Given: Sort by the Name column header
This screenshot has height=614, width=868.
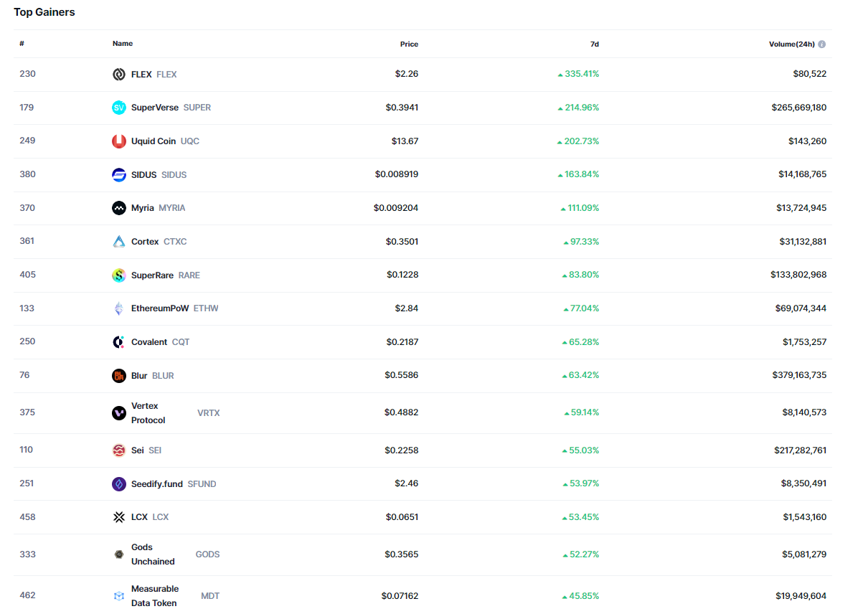Looking at the screenshot, I should [123, 44].
